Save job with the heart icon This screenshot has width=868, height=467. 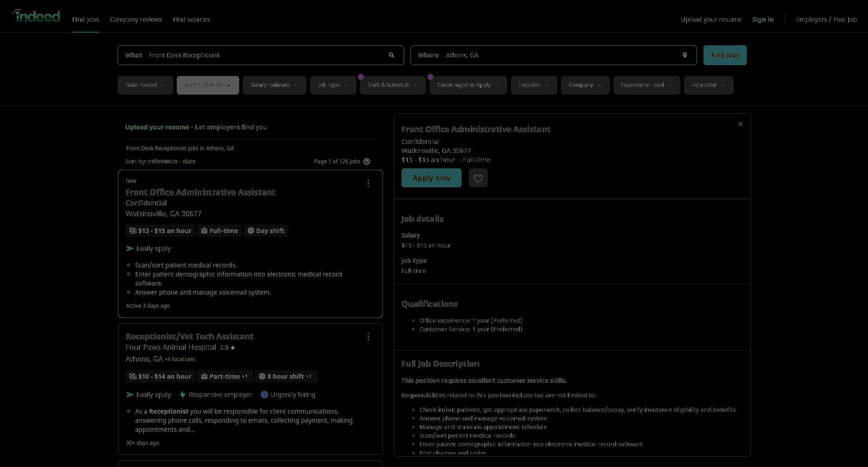(478, 178)
